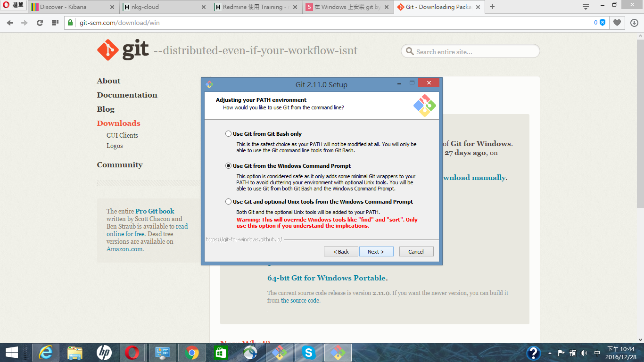Open the help question mark tray icon

533,353
